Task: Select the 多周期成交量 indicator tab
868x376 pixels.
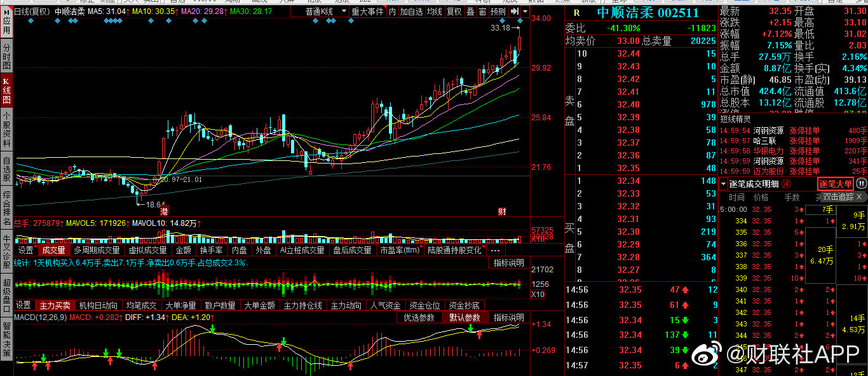Action: [x=97, y=251]
